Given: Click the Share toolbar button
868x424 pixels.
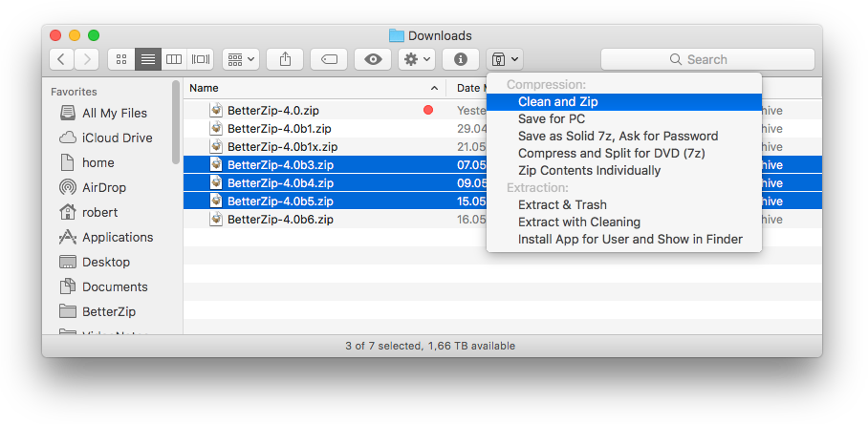Looking at the screenshot, I should (x=285, y=59).
